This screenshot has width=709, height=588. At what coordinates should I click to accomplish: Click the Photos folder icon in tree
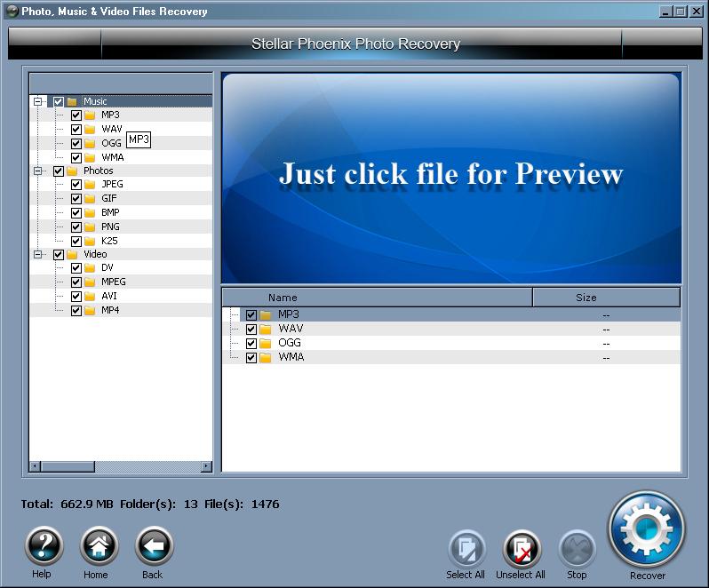[72, 171]
